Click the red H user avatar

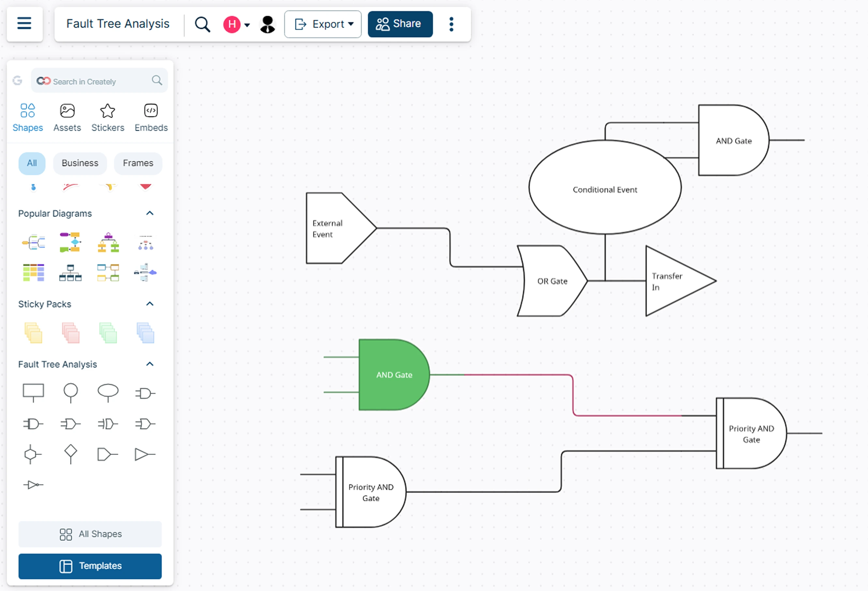[x=232, y=24]
